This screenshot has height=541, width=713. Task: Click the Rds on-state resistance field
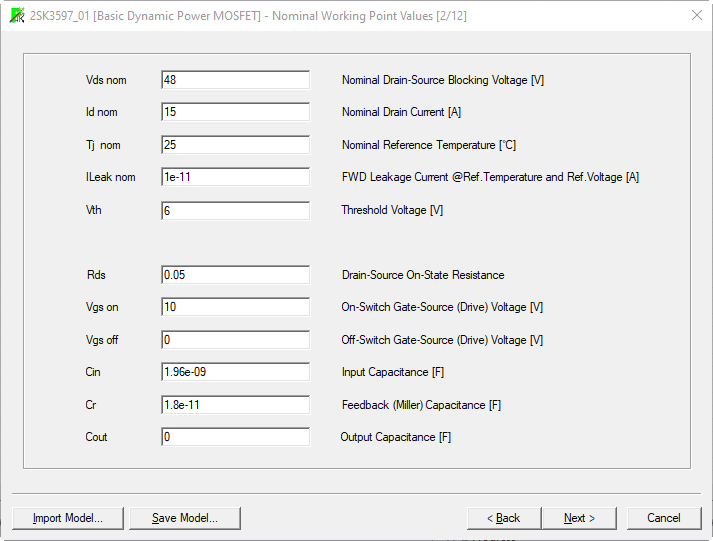coord(235,275)
